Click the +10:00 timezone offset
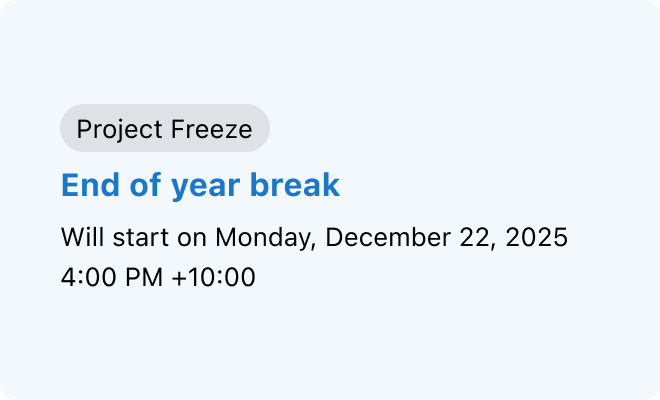The image size is (660, 400). pyautogui.click(x=214, y=276)
